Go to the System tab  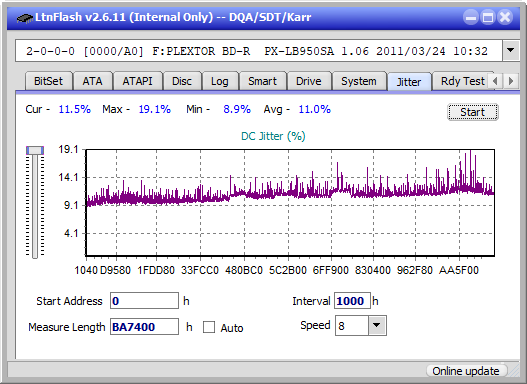click(359, 81)
